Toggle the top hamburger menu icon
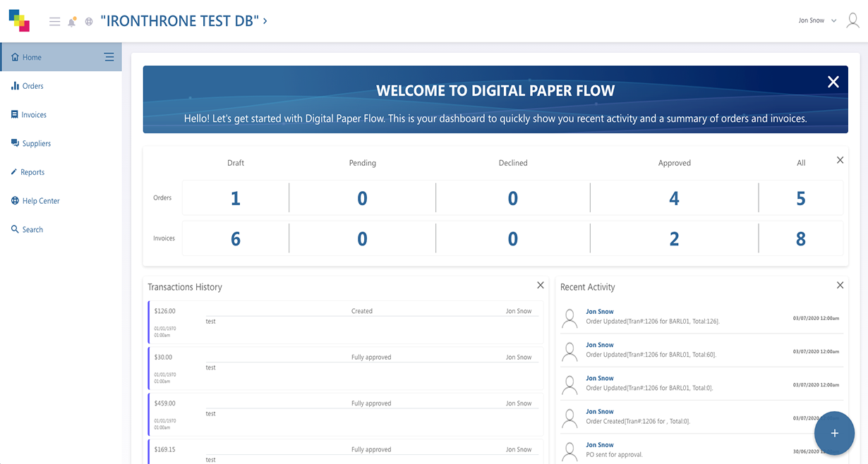 pyautogui.click(x=54, y=22)
